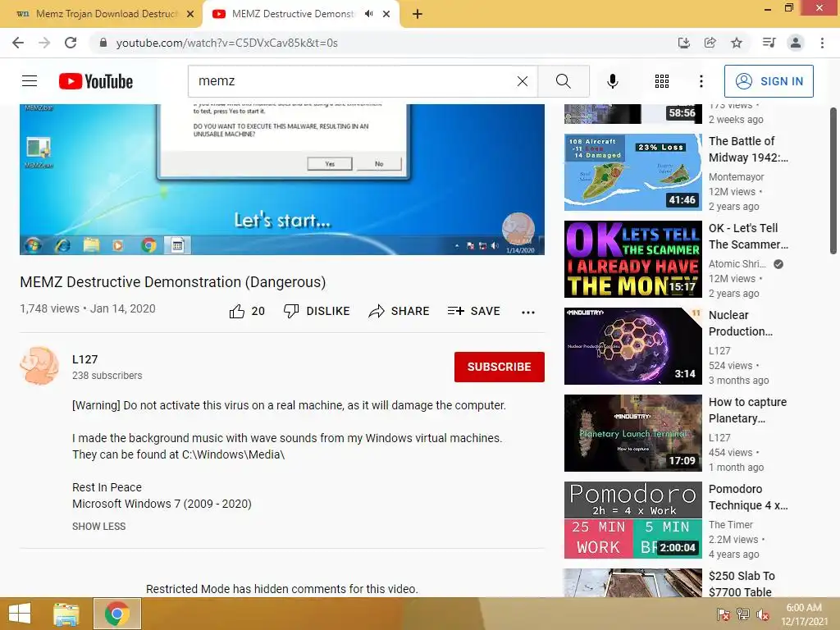Viewport: 840px width, 630px height.
Task: Click the SIGN IN button
Action: point(769,81)
